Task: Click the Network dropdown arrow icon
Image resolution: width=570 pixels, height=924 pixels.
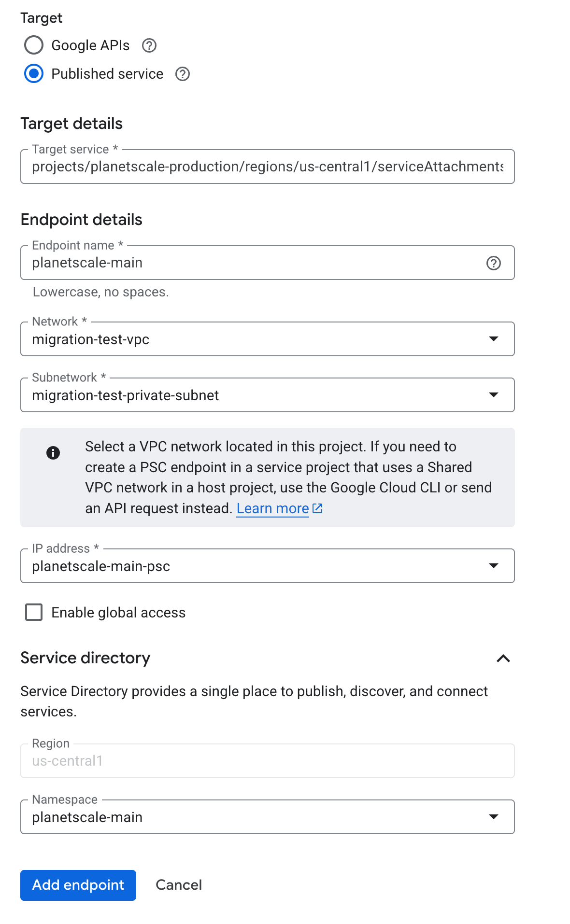Action: [x=494, y=339]
